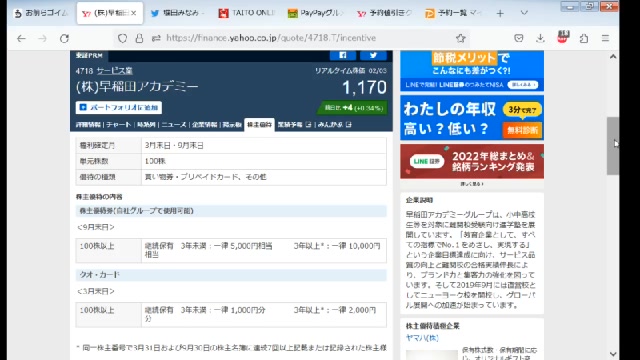
Task: Open the extensions puzzle icon
Action: (584, 38)
